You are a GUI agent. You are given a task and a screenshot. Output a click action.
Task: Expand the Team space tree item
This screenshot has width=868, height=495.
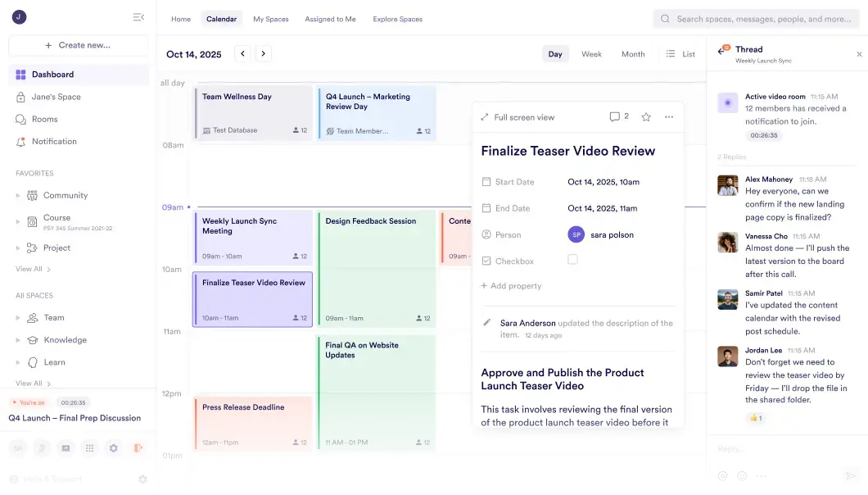[x=18, y=318]
